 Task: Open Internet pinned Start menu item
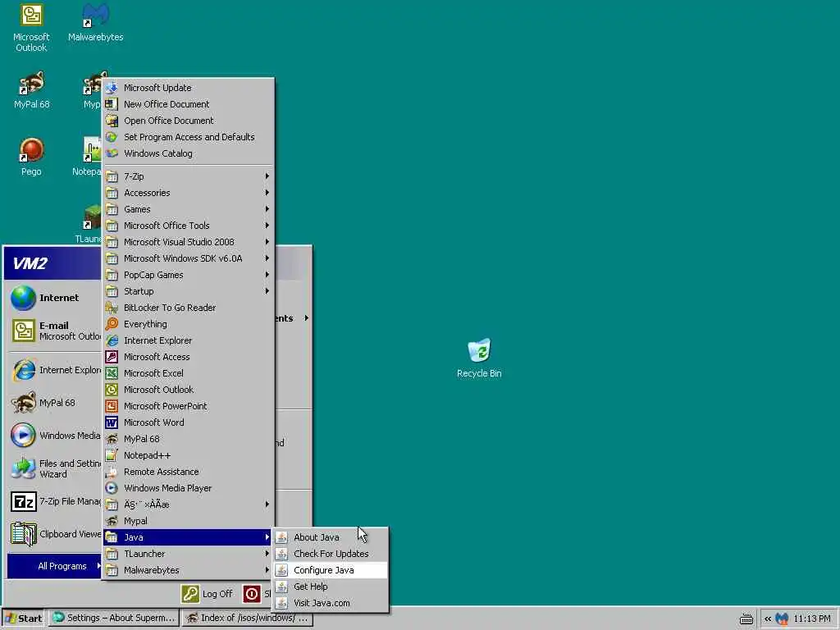tap(55, 298)
